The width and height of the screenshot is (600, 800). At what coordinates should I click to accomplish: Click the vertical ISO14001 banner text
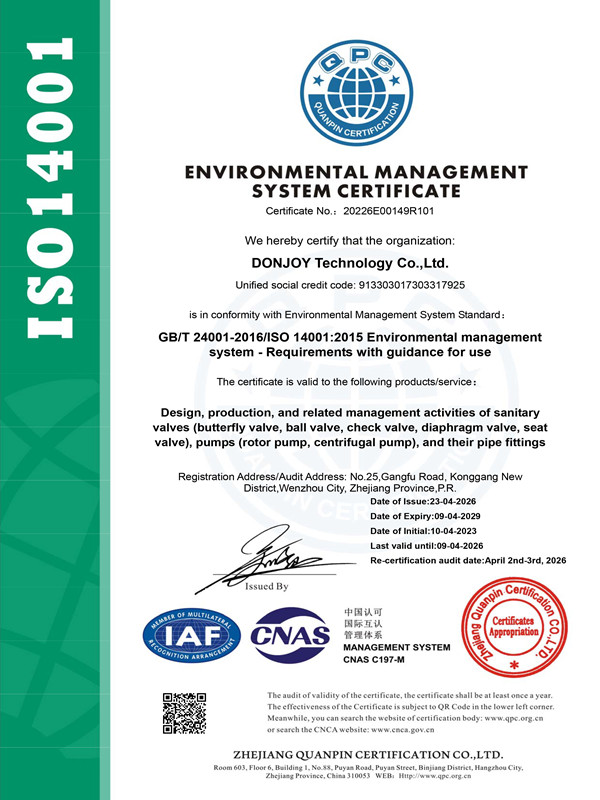coord(50,188)
